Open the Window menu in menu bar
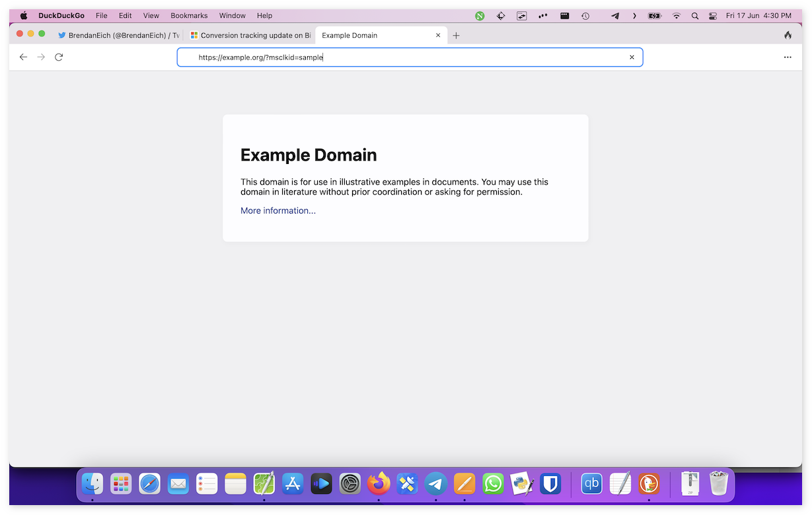 (232, 15)
